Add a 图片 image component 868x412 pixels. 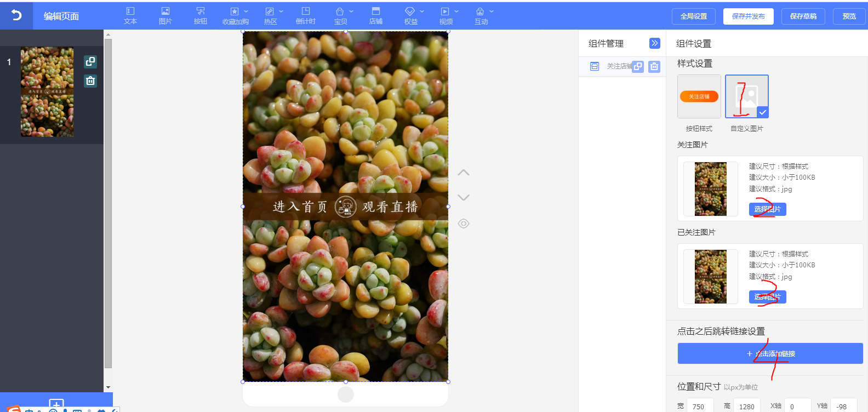click(x=165, y=16)
